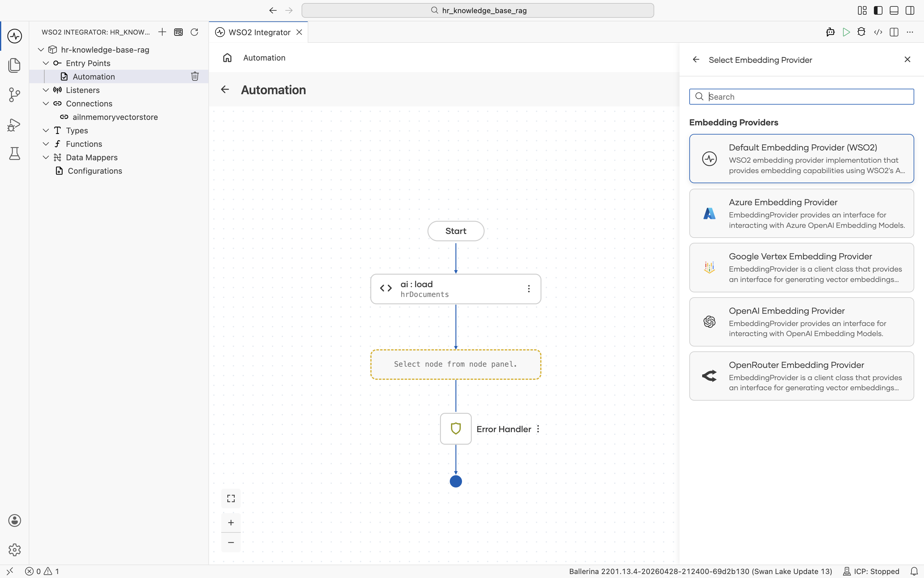Close the Select Embedding Provider panel
The image size is (924, 578).
click(908, 59)
